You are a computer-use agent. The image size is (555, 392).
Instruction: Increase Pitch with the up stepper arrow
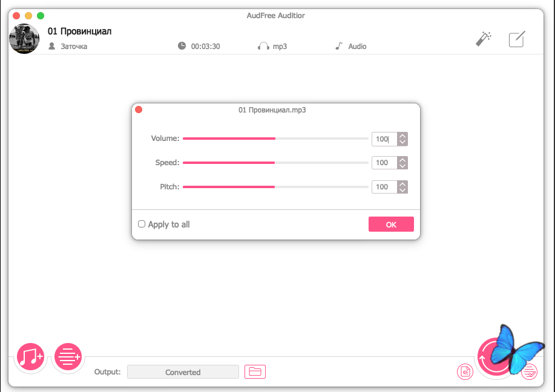tap(402, 184)
